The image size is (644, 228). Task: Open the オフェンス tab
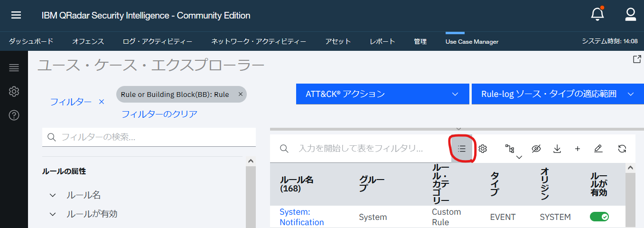point(88,41)
